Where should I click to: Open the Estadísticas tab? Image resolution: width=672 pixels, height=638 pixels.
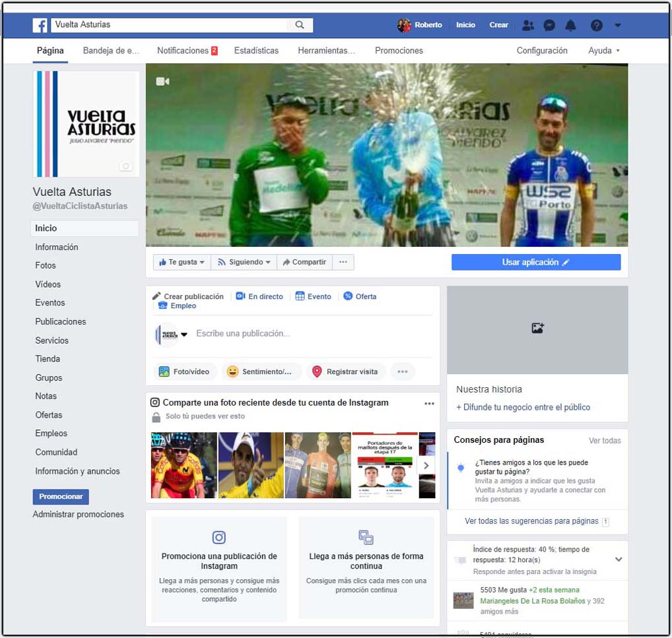pos(256,51)
